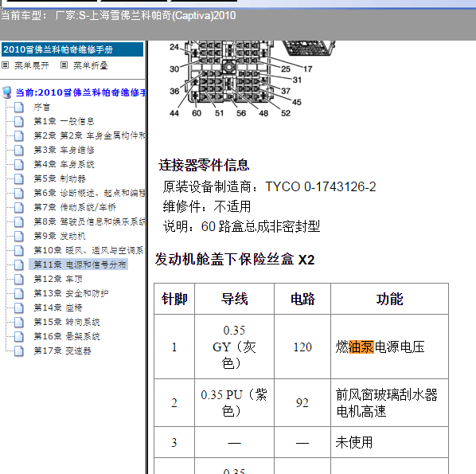Click the page icon next to 第16章 悬架系统

19,336
